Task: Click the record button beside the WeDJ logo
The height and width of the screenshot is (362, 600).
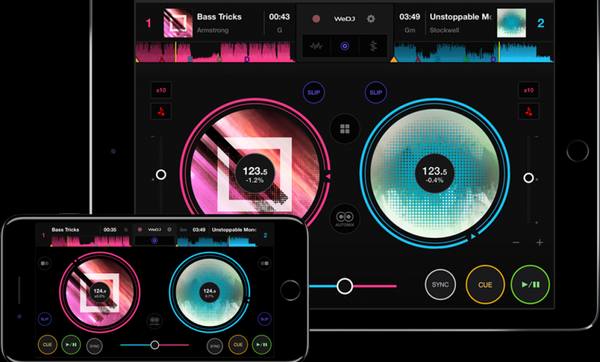Action: [316, 18]
